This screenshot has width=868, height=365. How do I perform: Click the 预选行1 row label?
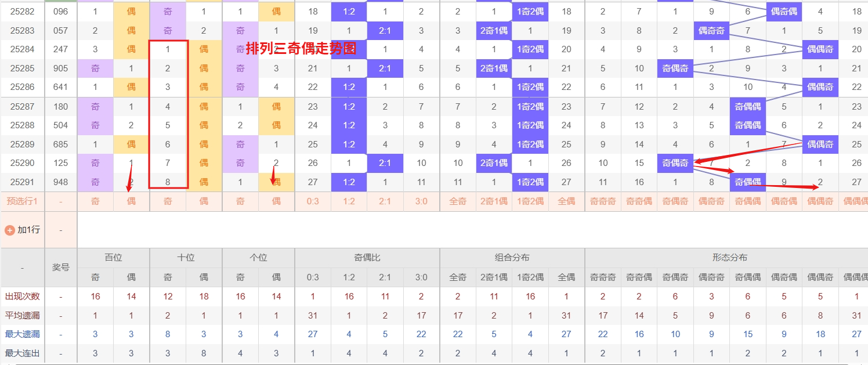click(x=22, y=201)
